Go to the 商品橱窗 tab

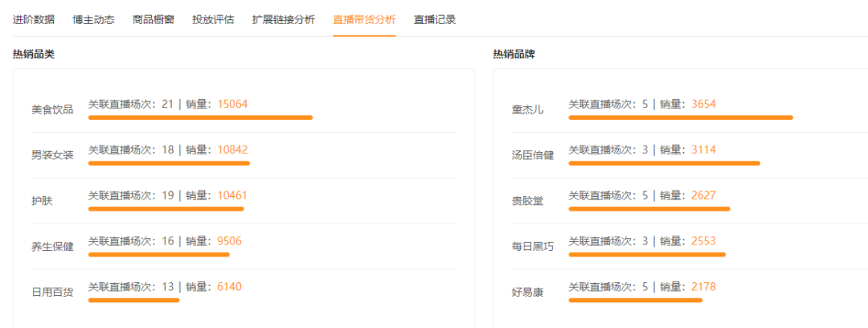point(153,19)
